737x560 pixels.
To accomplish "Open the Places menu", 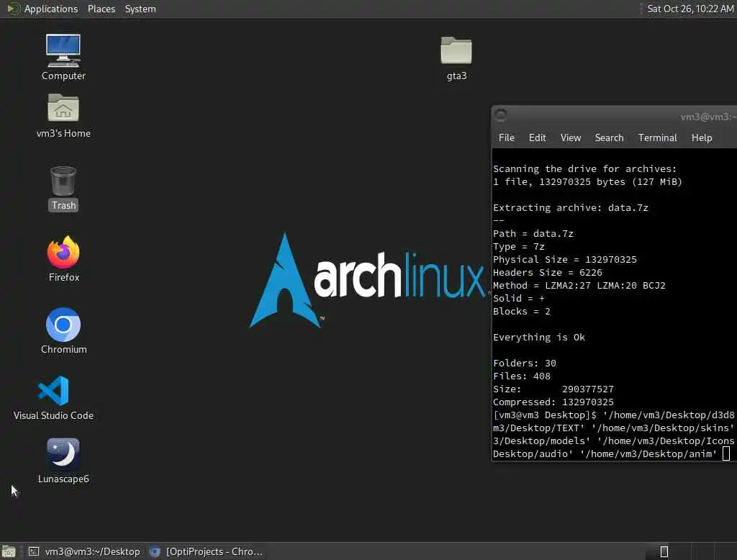I will coord(101,9).
